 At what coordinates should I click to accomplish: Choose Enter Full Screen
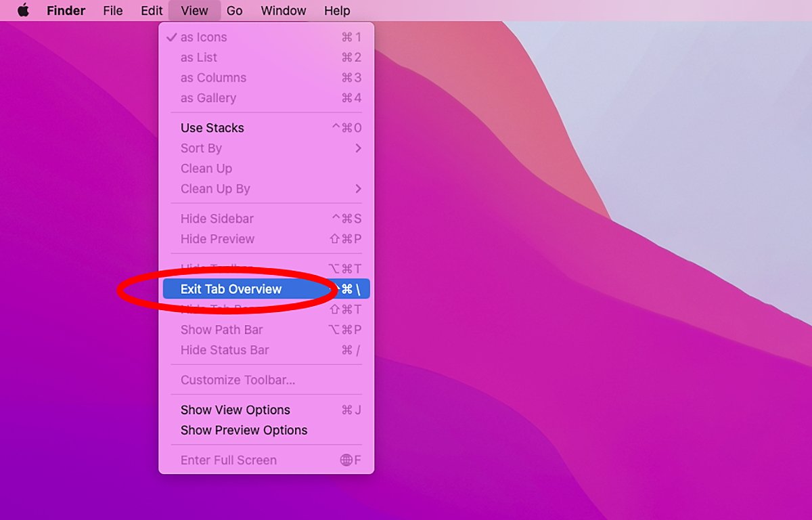click(x=229, y=460)
